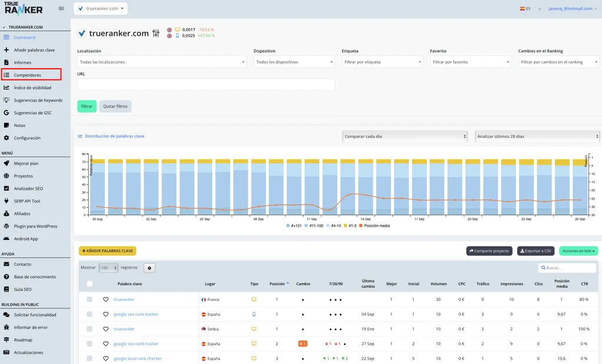The image size is (602, 364).
Task: Click the yellow Añadir palabras clave button
Action: pos(108,251)
